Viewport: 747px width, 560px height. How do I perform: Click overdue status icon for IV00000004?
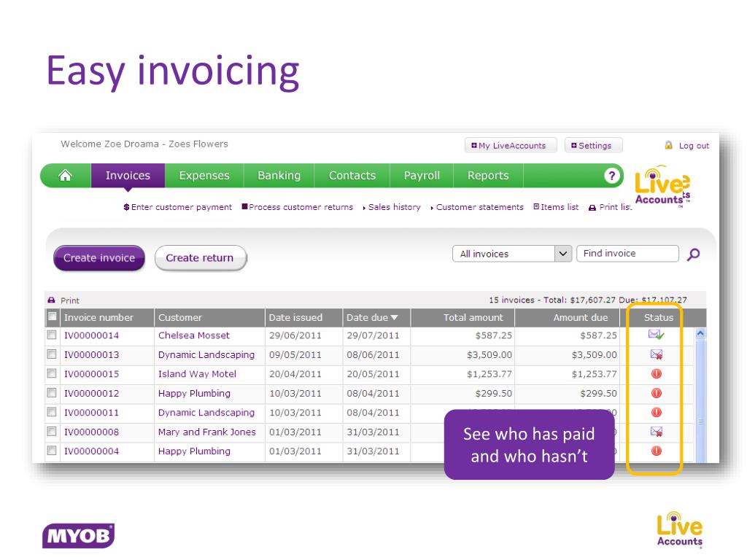pos(656,451)
